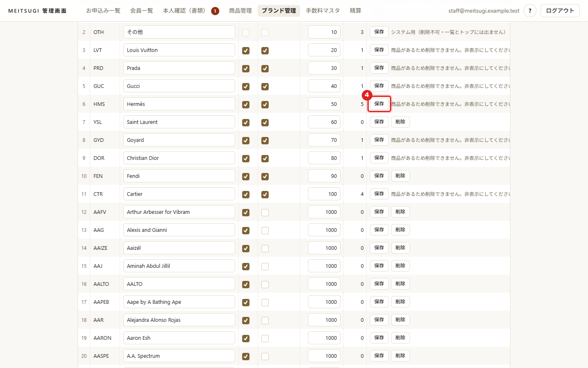Click the MEITSUGI 管理画面 logo text
The image size is (588, 368).
37,11
